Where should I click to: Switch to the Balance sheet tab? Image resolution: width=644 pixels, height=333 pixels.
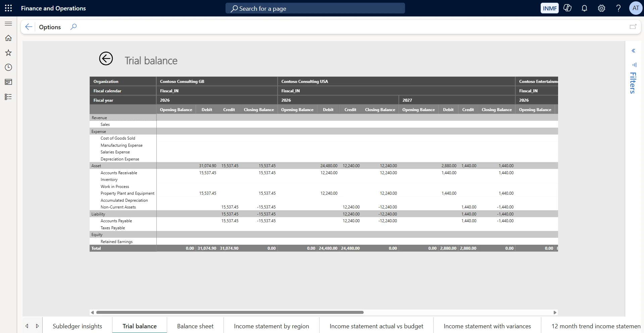(195, 326)
